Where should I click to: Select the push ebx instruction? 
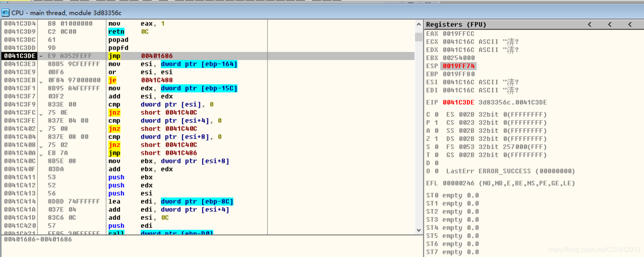130,177
